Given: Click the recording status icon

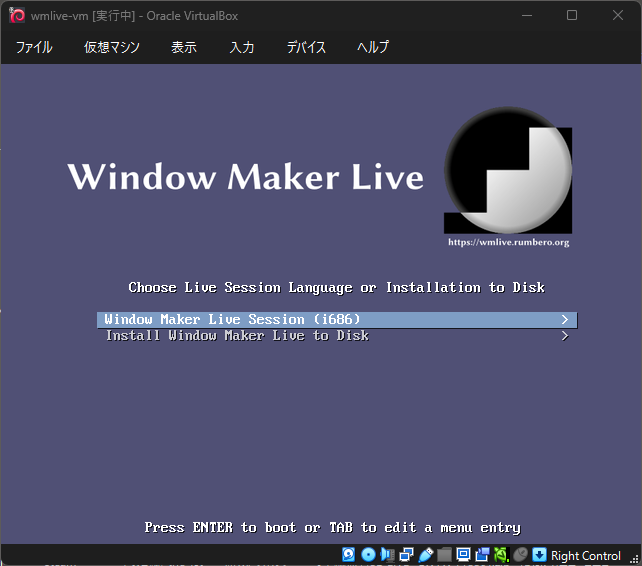Looking at the screenshot, I should point(482,555).
